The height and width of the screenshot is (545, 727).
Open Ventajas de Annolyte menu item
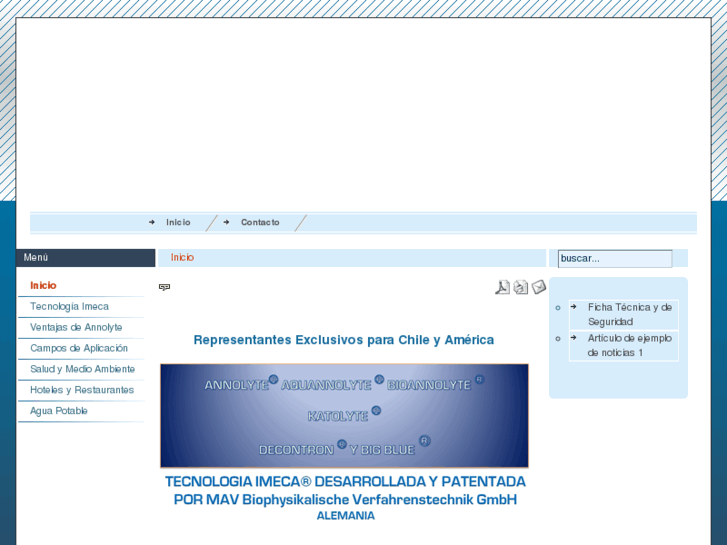pyautogui.click(x=76, y=327)
